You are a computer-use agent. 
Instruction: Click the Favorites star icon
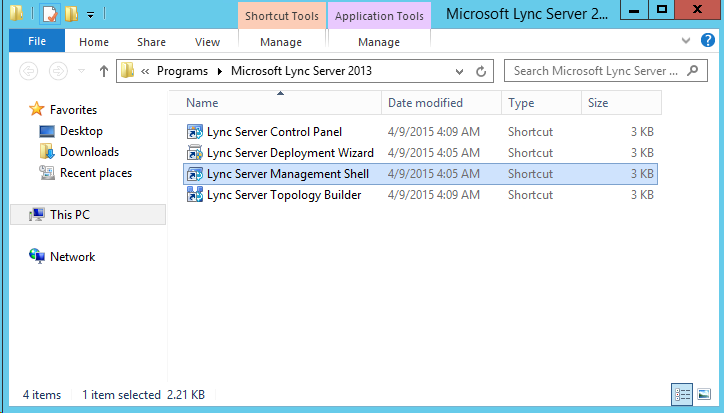point(36,109)
